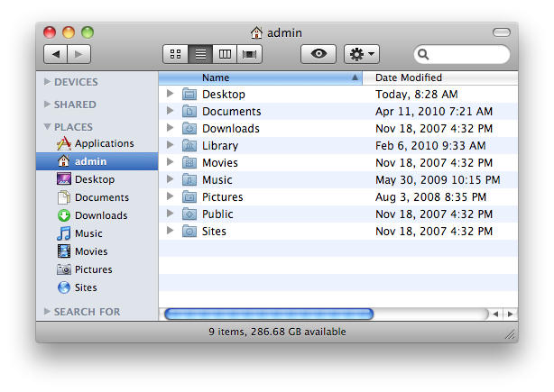Switch to icon view
The image size is (554, 392).
click(176, 54)
